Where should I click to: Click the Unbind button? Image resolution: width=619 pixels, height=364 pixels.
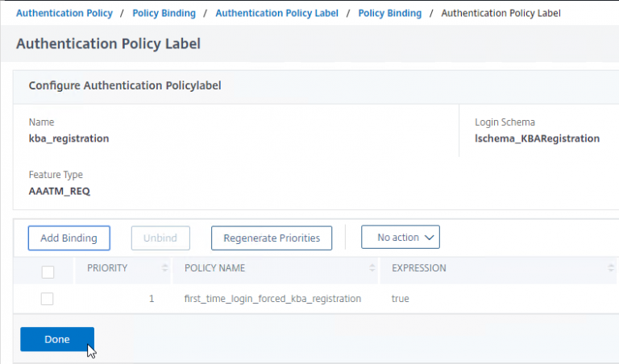click(x=160, y=238)
